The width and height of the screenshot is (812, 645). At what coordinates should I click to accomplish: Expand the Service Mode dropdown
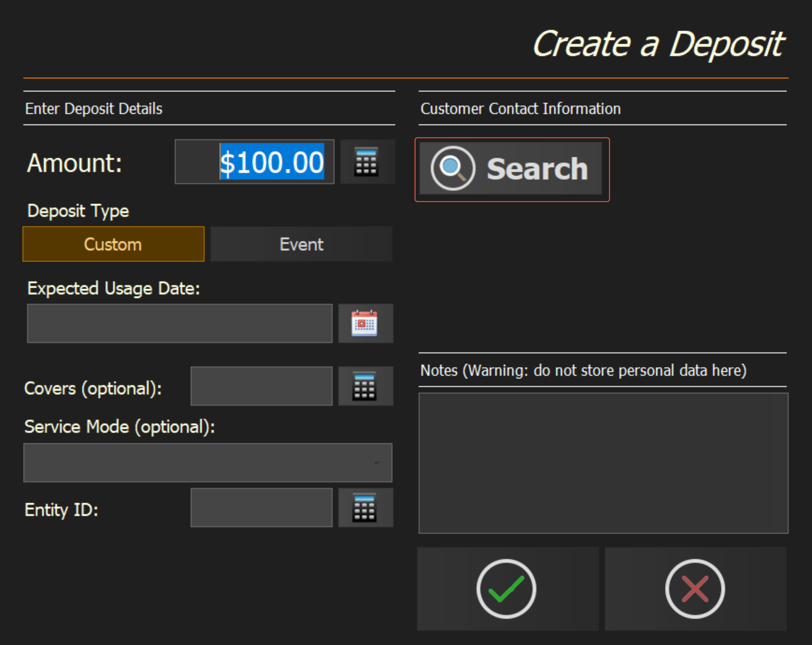[x=207, y=463]
